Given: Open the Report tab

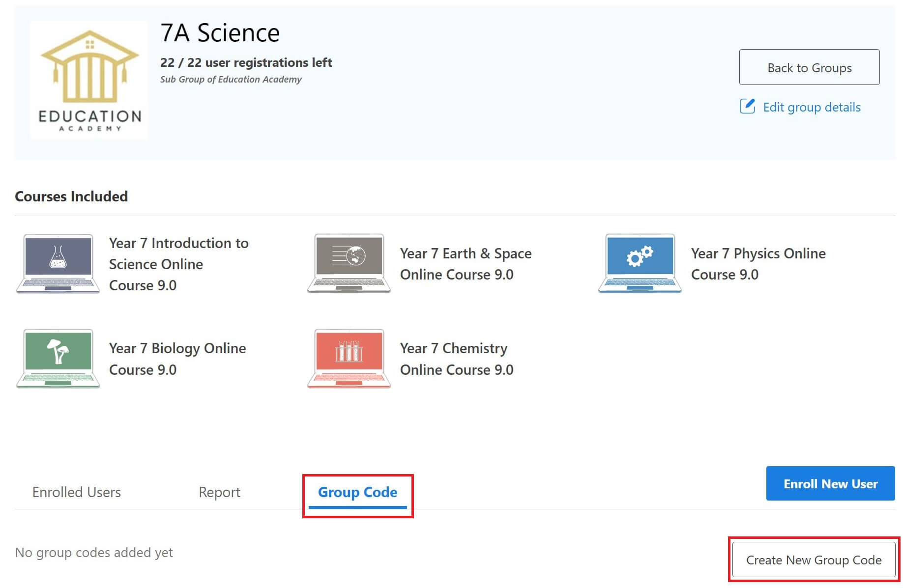Looking at the screenshot, I should tap(219, 492).
